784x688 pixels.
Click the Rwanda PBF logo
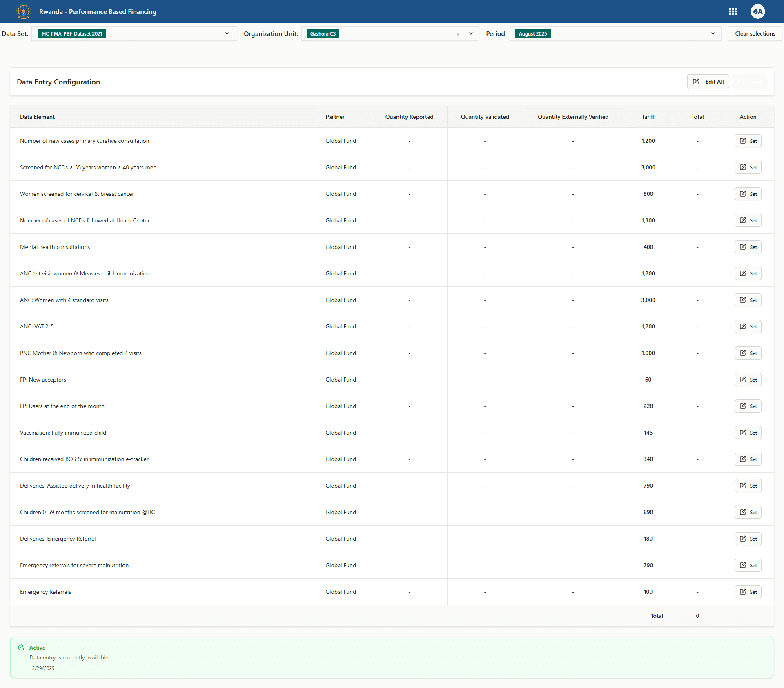(x=23, y=11)
